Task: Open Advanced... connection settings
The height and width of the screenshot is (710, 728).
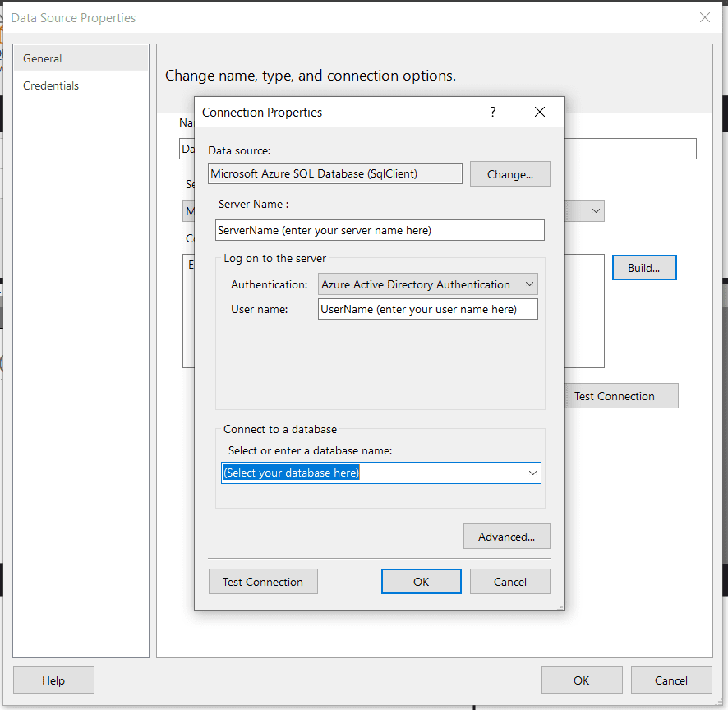Action: [x=506, y=537]
